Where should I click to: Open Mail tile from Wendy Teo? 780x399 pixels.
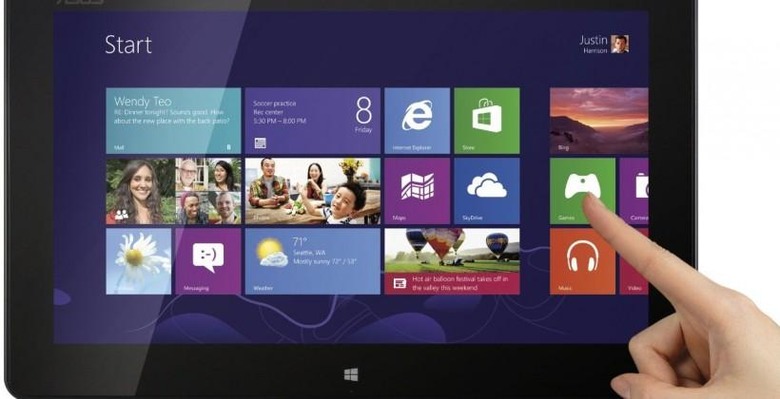point(173,121)
